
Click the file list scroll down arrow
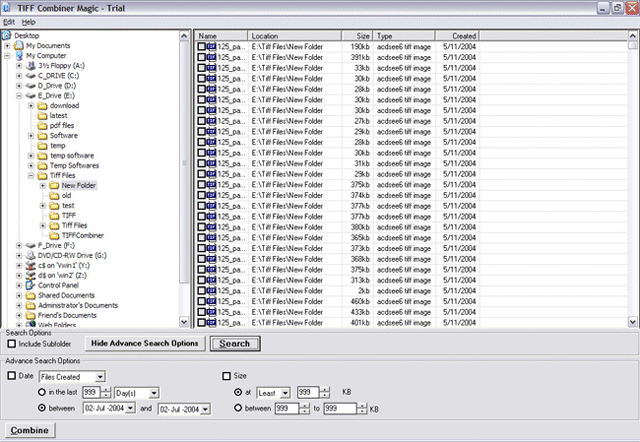(x=633, y=322)
